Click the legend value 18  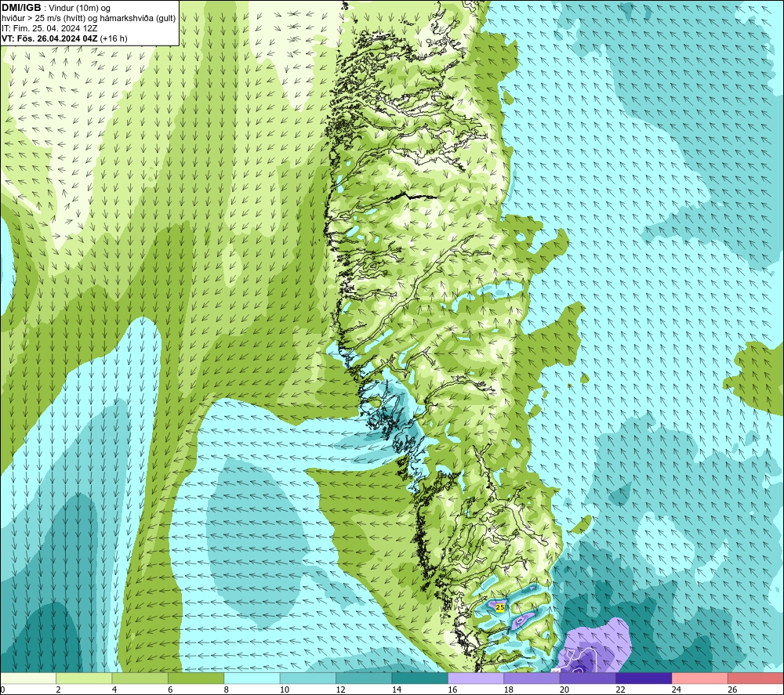pyautogui.click(x=509, y=690)
